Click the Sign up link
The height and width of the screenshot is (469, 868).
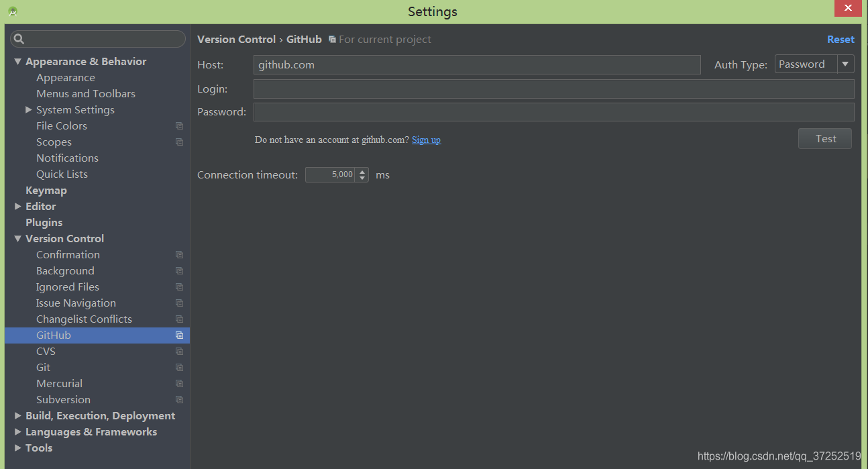tap(426, 140)
